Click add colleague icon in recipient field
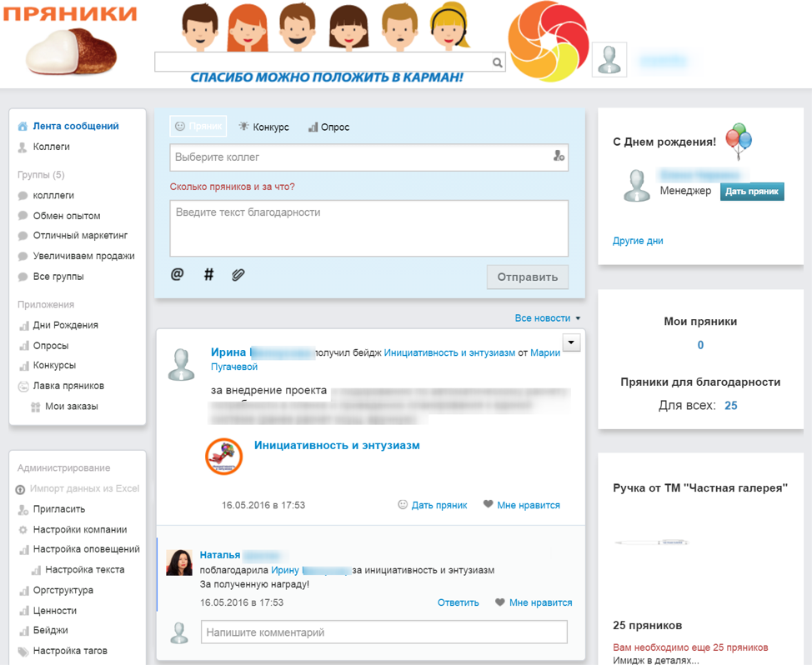This screenshot has height=665, width=812. (x=559, y=157)
